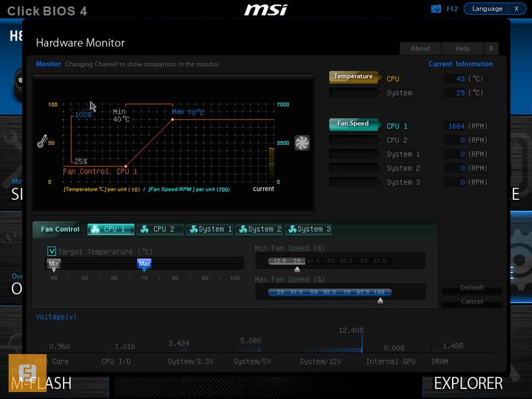Image resolution: width=532 pixels, height=399 pixels.
Task: Open the Help panel
Action: 462,48
